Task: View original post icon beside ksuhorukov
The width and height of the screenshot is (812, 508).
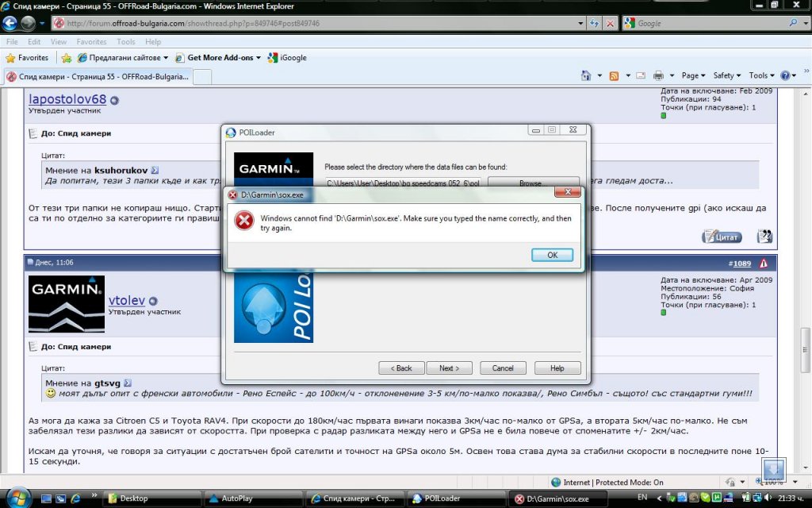Action: point(155,170)
